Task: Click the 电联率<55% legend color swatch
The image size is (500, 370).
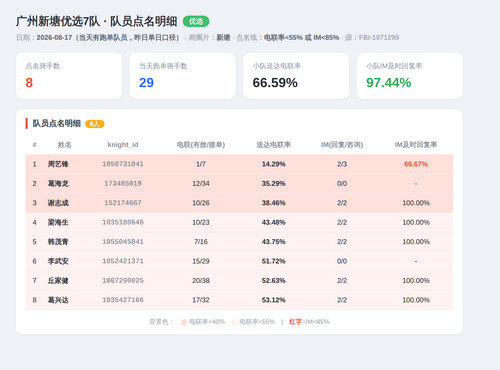Action: [x=234, y=322]
